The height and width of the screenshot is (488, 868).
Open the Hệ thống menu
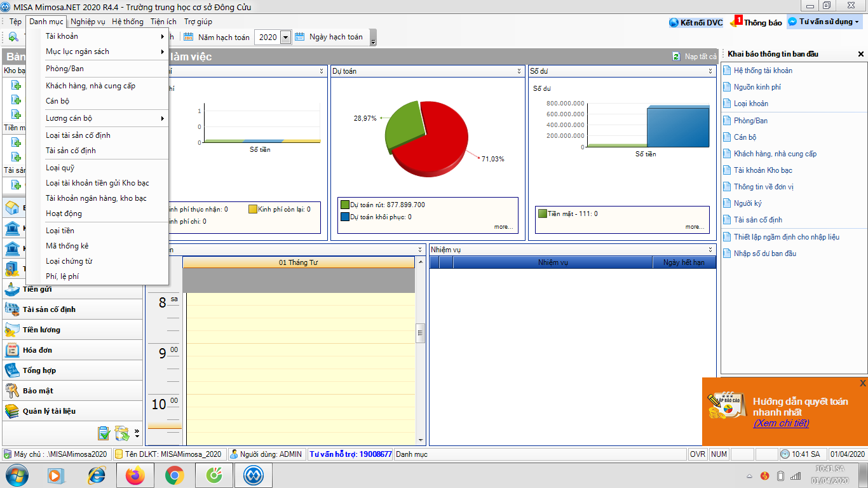pos(128,22)
